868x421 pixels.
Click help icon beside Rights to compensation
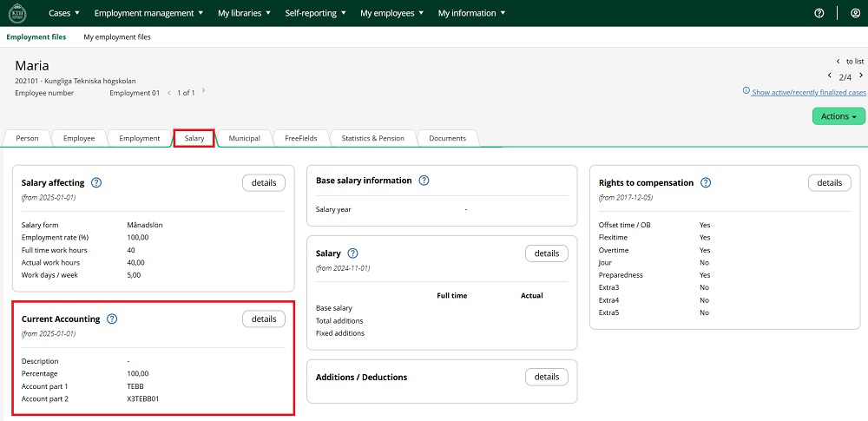(x=706, y=183)
